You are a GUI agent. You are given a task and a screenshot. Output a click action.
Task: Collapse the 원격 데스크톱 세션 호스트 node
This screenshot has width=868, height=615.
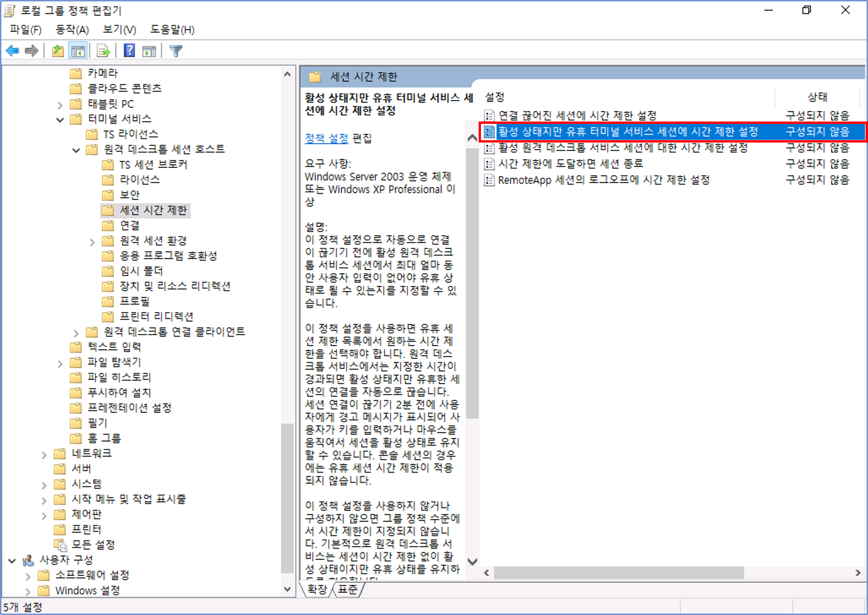pos(76,150)
